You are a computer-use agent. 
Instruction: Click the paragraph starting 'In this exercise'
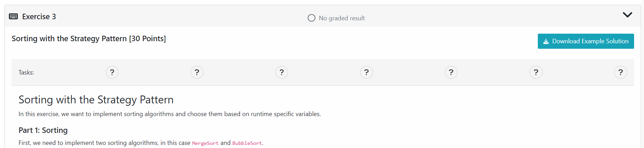(x=170, y=114)
